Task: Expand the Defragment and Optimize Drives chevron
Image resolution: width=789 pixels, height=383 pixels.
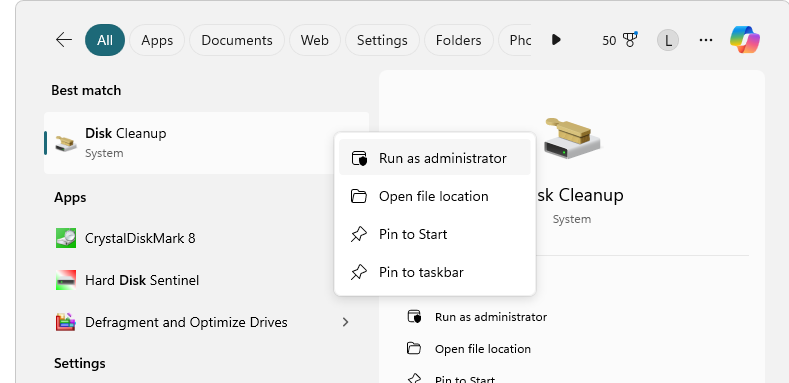Action: (x=346, y=322)
